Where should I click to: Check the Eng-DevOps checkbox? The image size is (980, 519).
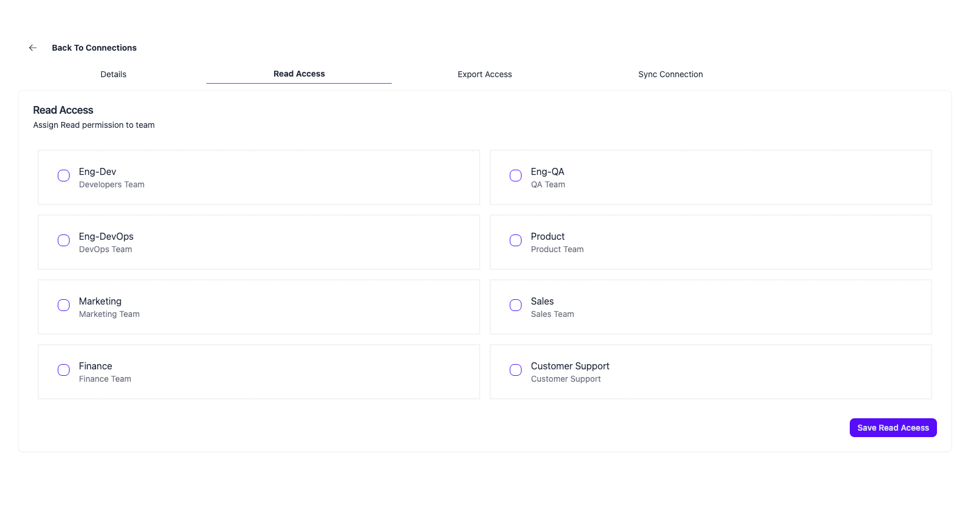point(64,240)
